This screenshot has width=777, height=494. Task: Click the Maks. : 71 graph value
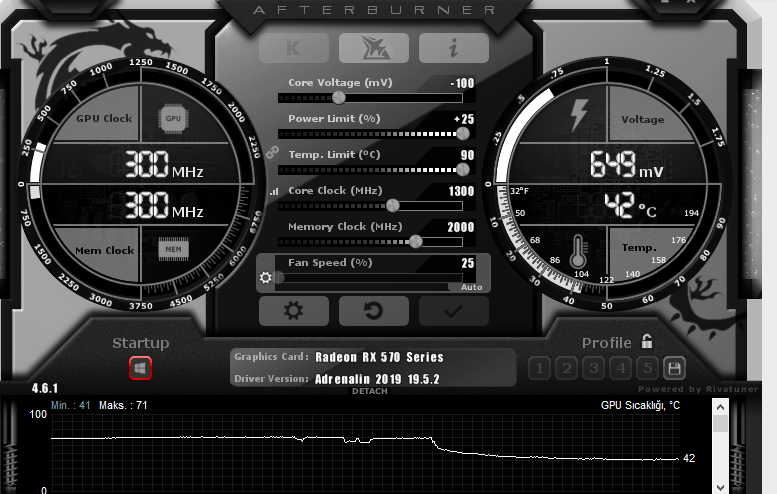pyautogui.click(x=123, y=405)
